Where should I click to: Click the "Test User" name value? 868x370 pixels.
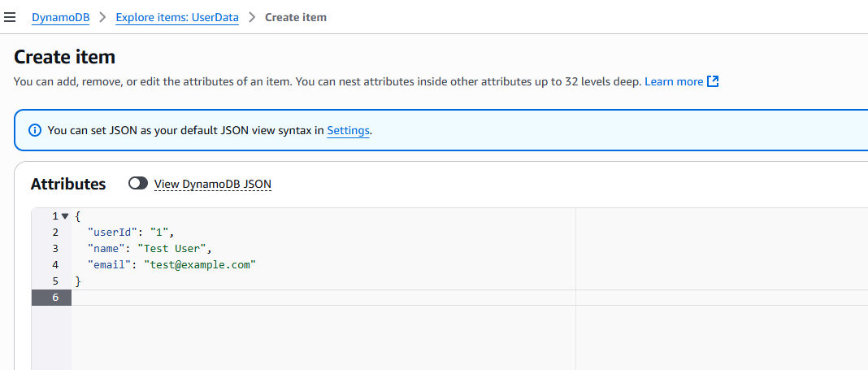click(171, 249)
